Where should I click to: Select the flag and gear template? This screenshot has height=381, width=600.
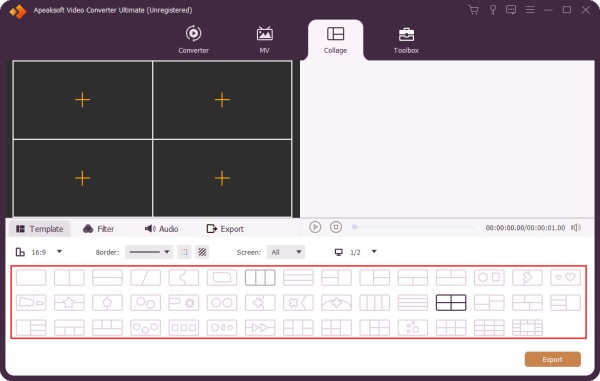click(184, 303)
